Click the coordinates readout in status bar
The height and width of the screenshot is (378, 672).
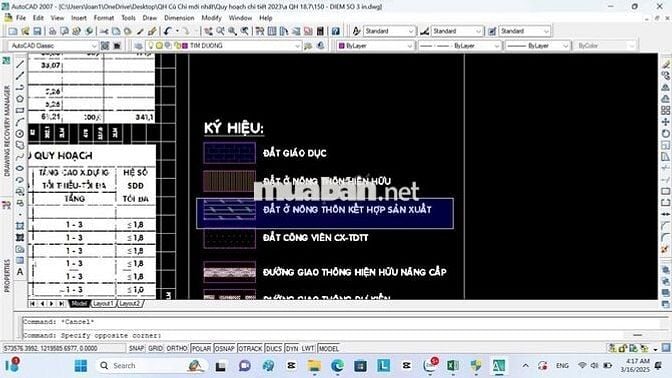pos(51,348)
